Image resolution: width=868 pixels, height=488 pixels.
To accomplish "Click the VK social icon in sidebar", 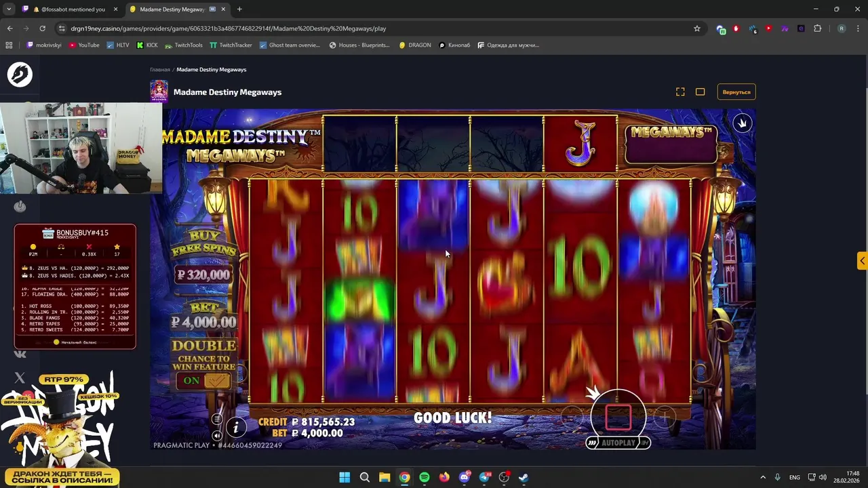I will click(x=20, y=354).
